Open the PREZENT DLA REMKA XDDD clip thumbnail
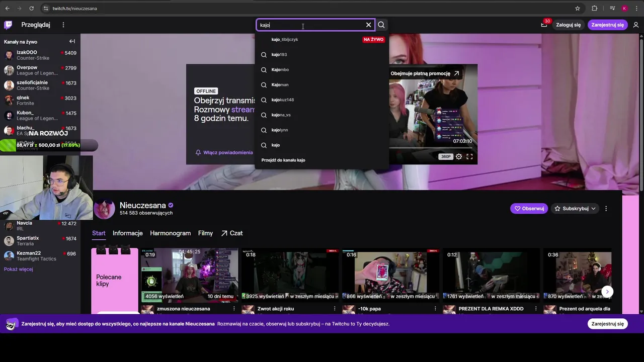The image size is (644, 362). coord(492,275)
